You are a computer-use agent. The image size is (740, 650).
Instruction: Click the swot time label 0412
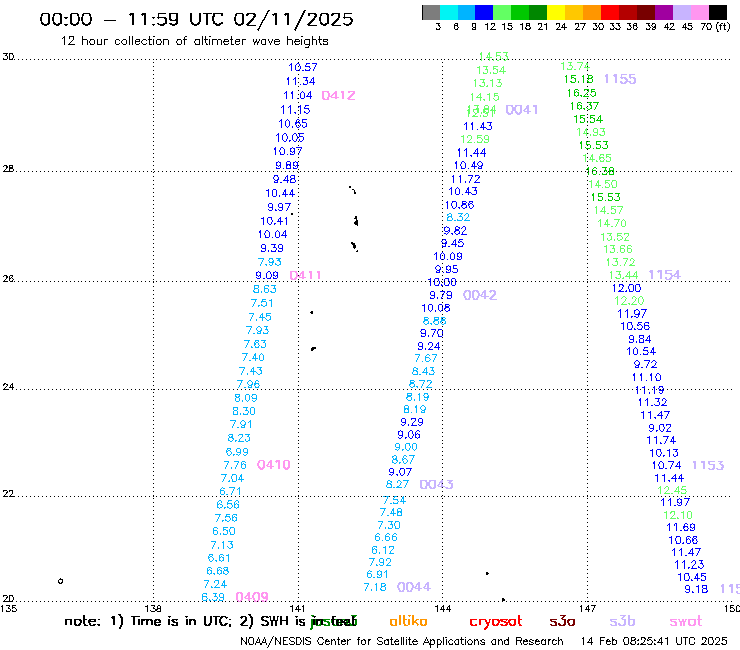[x=338, y=95]
